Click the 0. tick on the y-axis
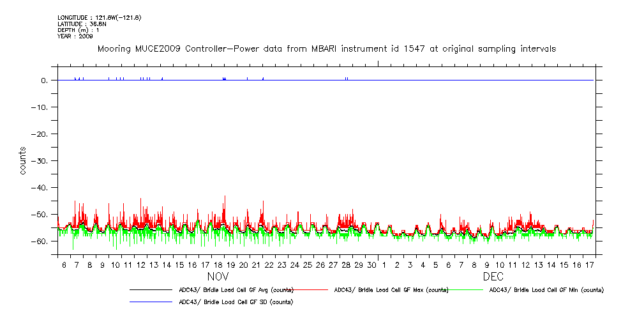The height and width of the screenshot is (322, 644). pos(45,80)
